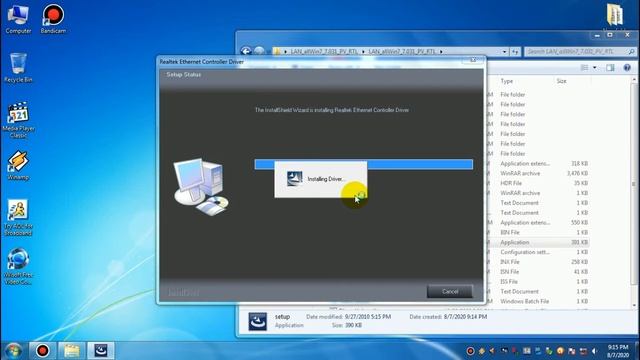640x360 pixels.
Task: Click the Installing Driver icon in popup
Action: (x=294, y=178)
